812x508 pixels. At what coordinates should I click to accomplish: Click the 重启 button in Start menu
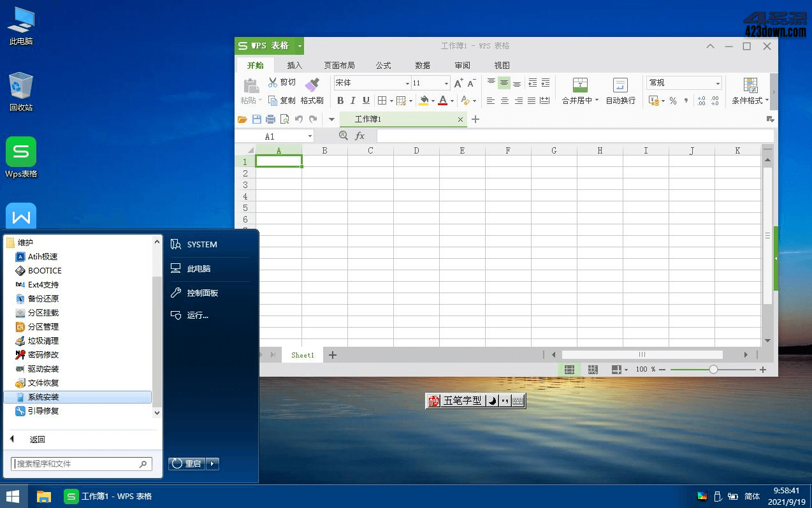(187, 464)
